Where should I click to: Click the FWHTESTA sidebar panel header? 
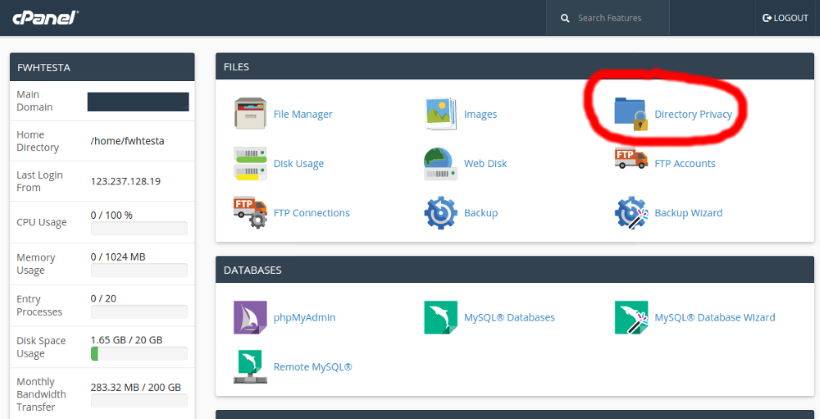point(101,67)
